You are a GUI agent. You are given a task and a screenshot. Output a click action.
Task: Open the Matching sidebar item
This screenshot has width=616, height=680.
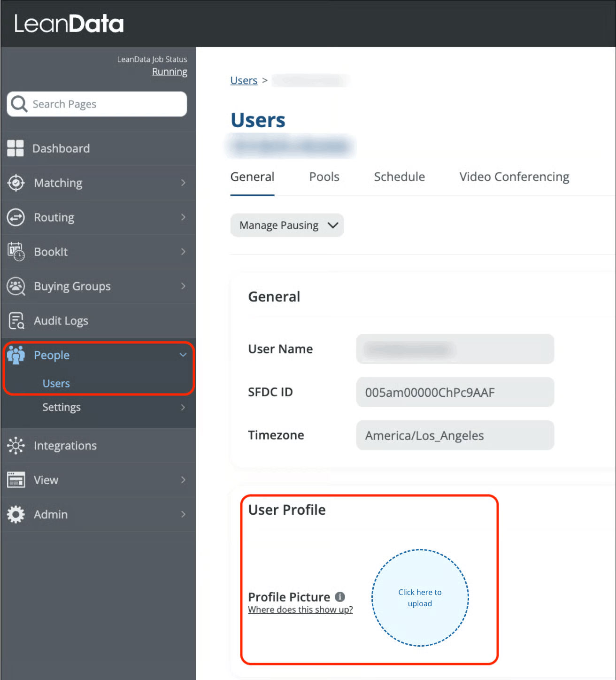click(x=98, y=183)
